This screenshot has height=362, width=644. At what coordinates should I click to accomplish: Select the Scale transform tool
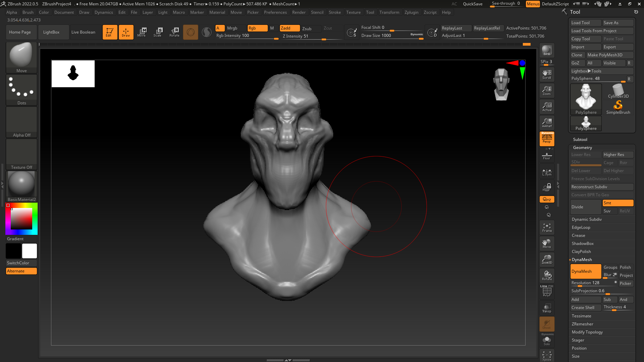click(158, 32)
